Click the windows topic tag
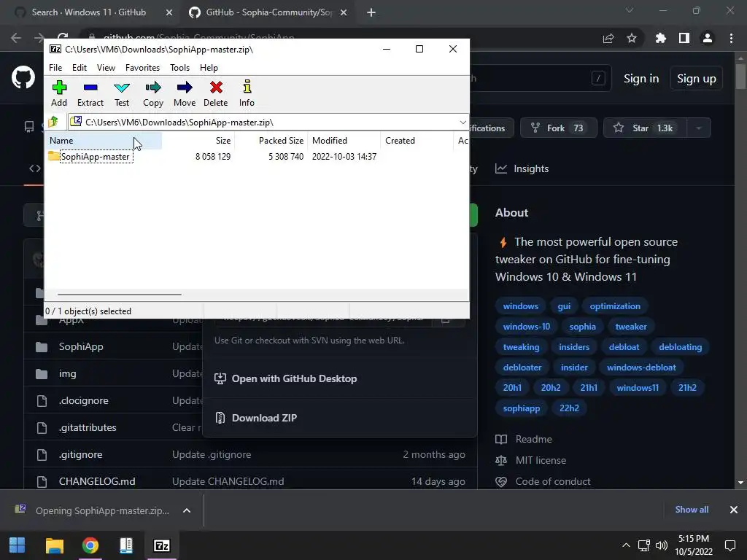The width and height of the screenshot is (747, 560). pos(521,306)
